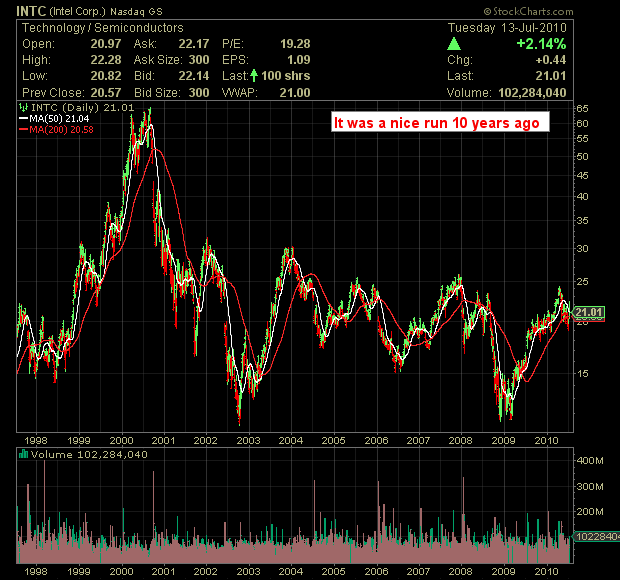620x580 pixels.
Task: Click the candlestick icon before INTC (Daily)
Action: tap(23, 107)
